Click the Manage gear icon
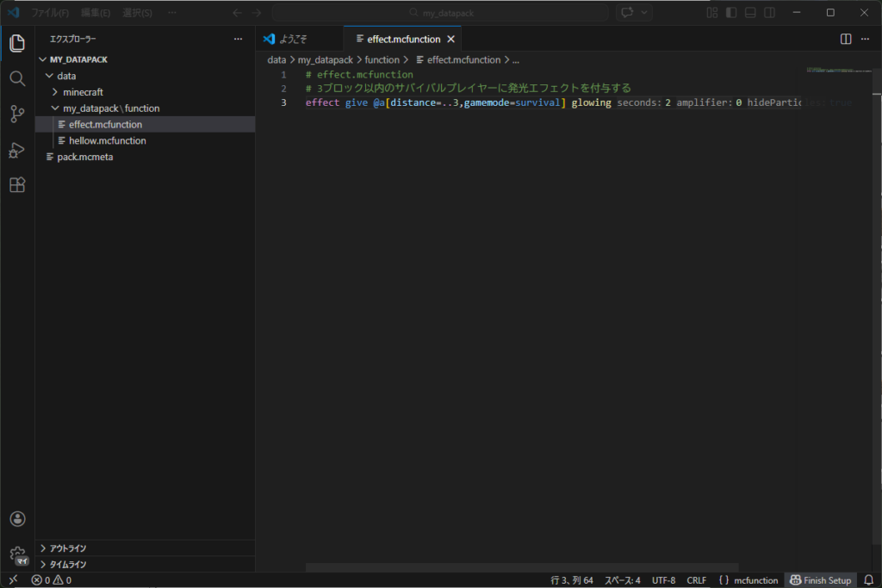Viewport: 882px width, 588px height. [17, 555]
